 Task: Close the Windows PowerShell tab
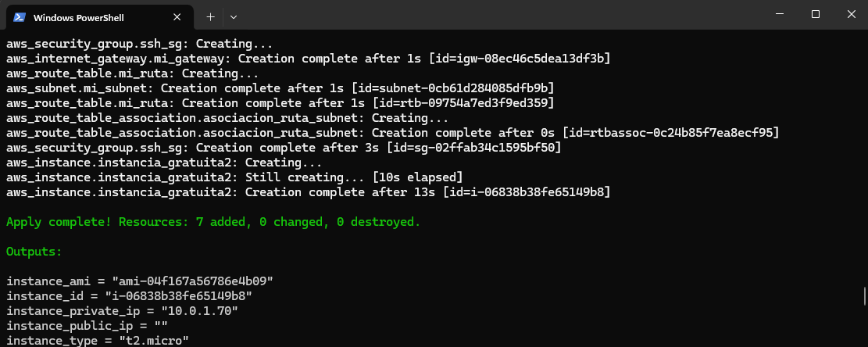177,17
